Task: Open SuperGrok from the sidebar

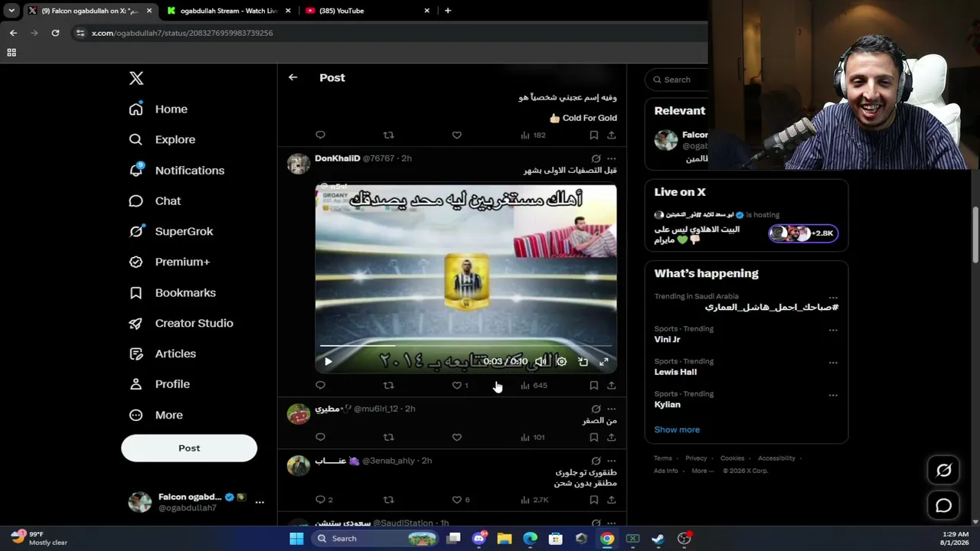Action: coord(171,231)
